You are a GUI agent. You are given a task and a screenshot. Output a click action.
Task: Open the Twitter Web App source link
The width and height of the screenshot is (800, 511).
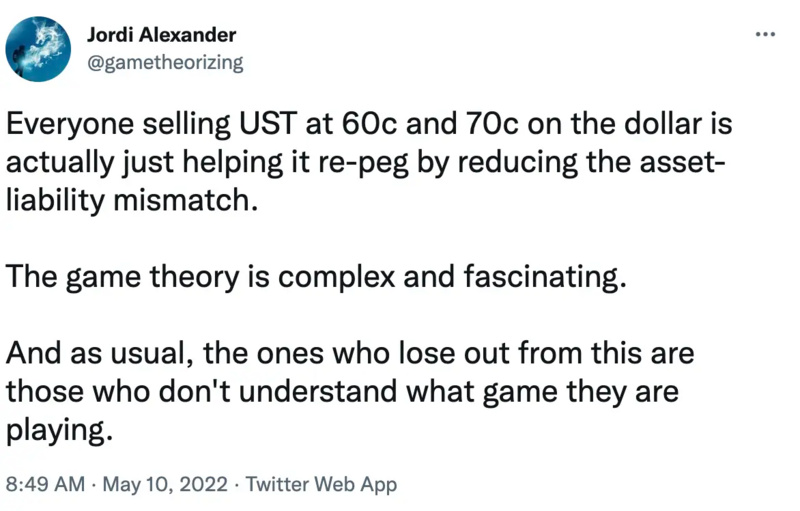[x=321, y=484]
